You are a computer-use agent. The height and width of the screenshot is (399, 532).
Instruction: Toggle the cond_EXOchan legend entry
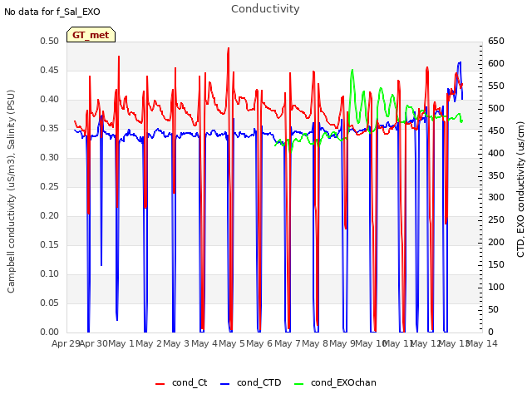point(335,383)
